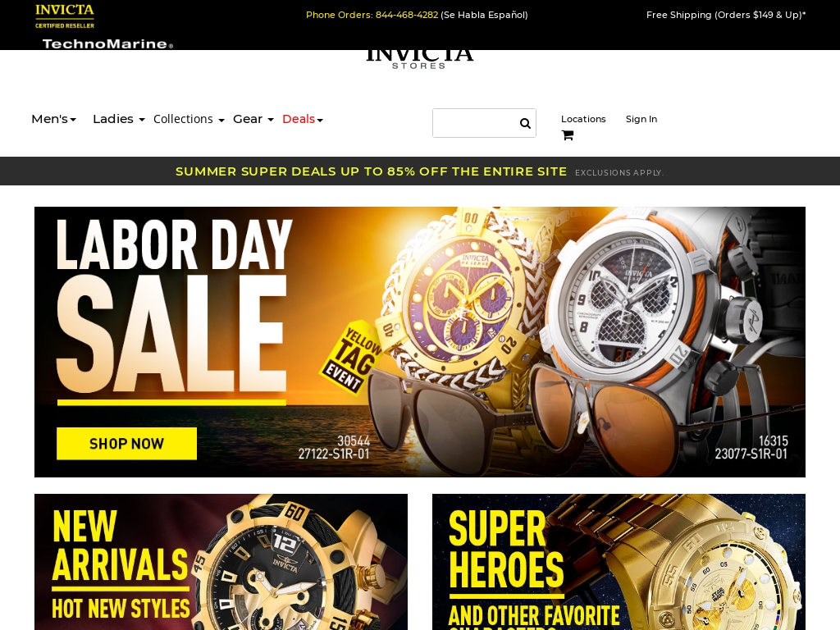Image resolution: width=840 pixels, height=630 pixels.
Task: Open the red Deals menu
Action: coord(302,119)
